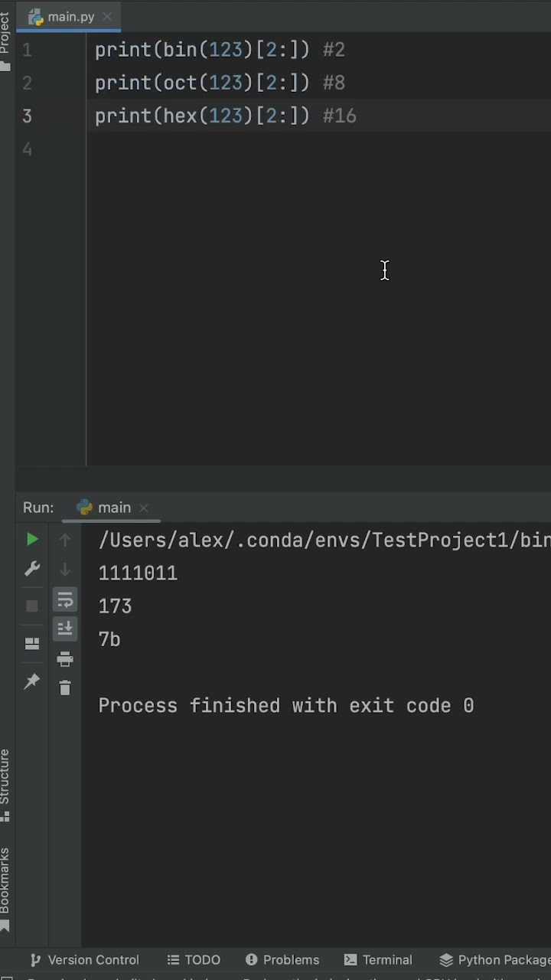The width and height of the screenshot is (551, 980).
Task: Open the Problems tool window
Action: [x=282, y=959]
